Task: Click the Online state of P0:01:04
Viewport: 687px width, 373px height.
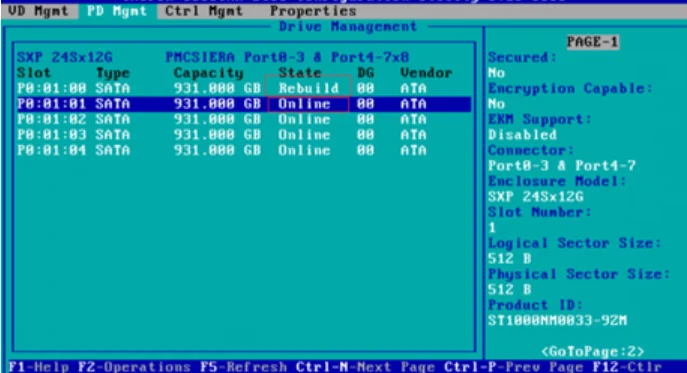Action: click(x=304, y=150)
